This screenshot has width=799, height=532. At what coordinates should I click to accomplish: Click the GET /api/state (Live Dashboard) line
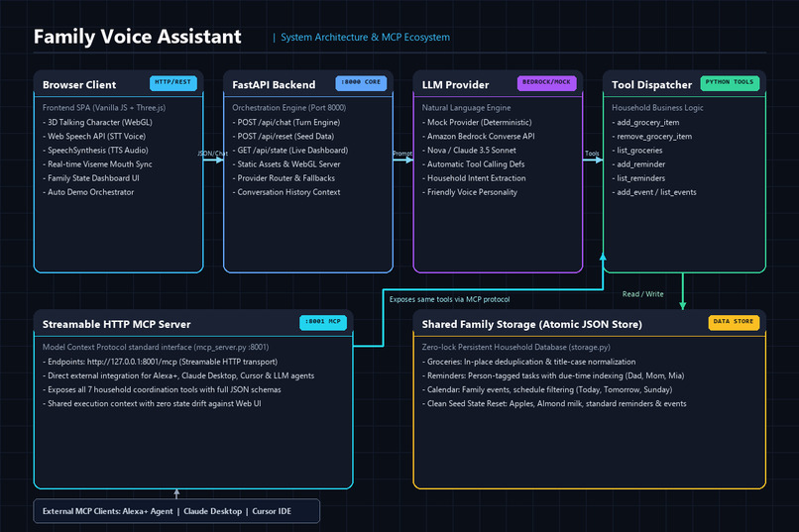[x=290, y=151]
